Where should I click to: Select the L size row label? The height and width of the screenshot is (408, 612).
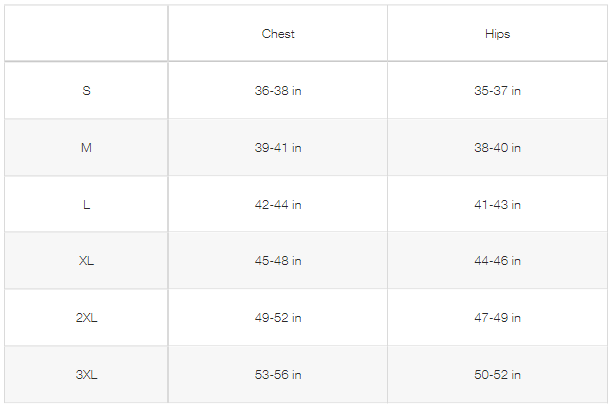(86, 205)
